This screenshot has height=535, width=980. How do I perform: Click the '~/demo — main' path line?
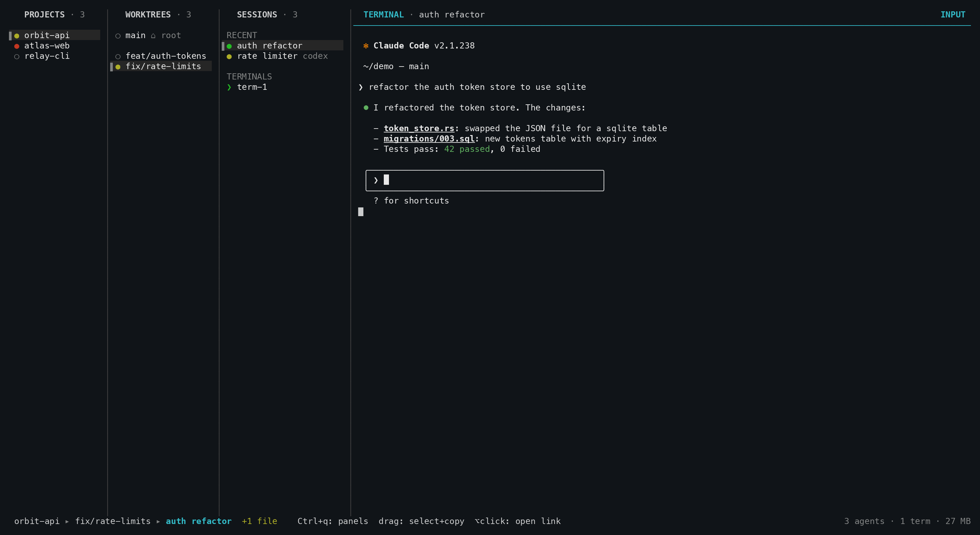(396, 66)
